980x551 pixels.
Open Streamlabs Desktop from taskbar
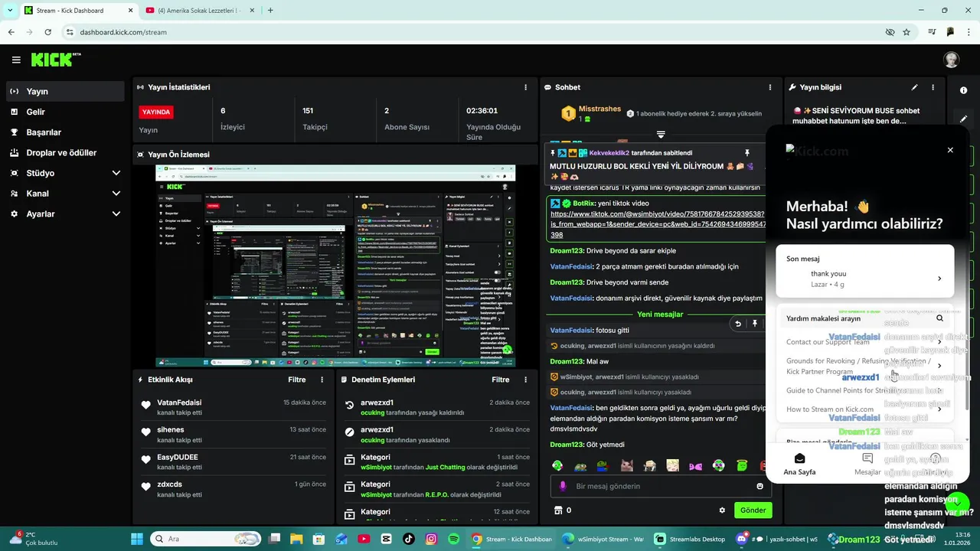(x=689, y=539)
